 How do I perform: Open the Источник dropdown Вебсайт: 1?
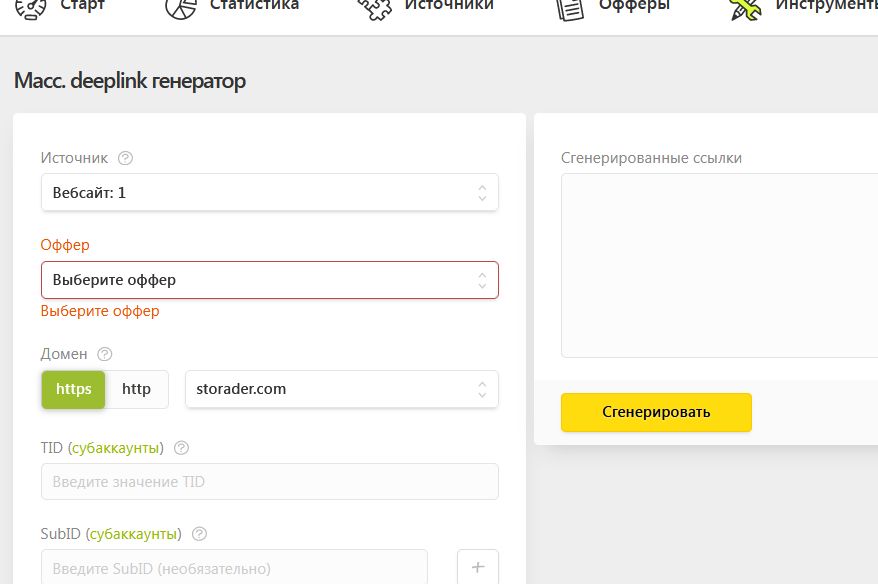point(270,193)
